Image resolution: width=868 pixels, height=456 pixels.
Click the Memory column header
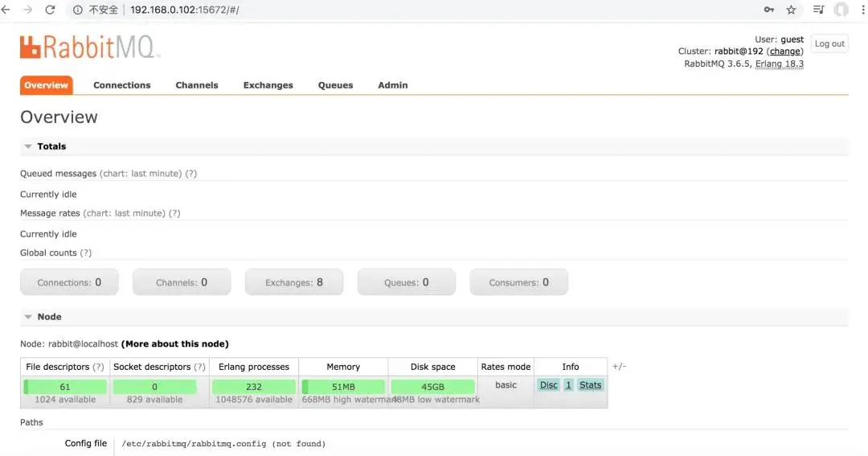[343, 367]
